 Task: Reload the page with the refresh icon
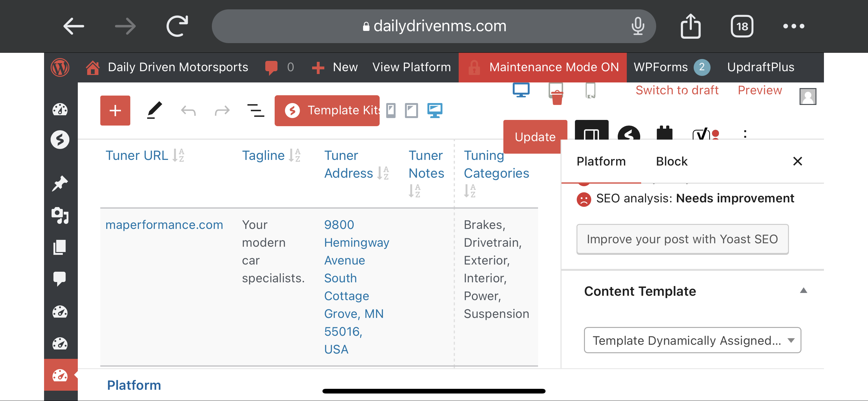(x=177, y=26)
